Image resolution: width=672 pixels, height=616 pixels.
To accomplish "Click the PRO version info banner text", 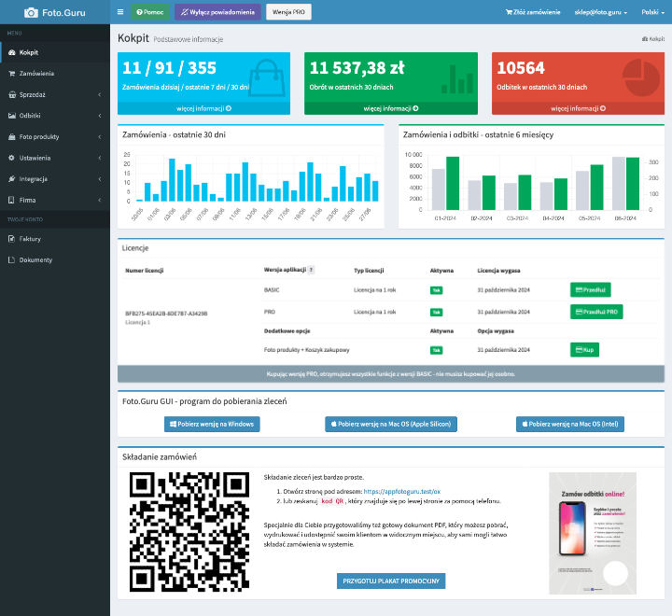I will (391, 374).
